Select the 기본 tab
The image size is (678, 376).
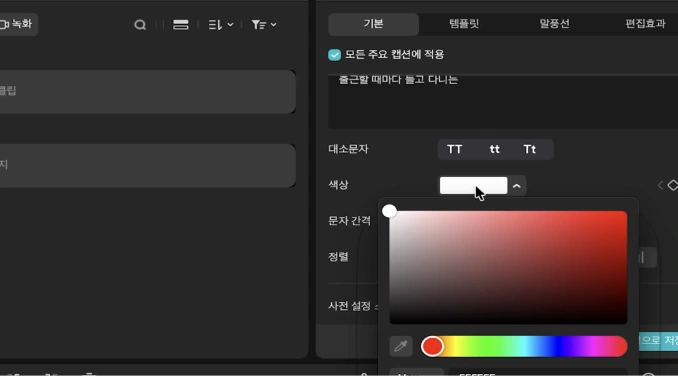[373, 24]
